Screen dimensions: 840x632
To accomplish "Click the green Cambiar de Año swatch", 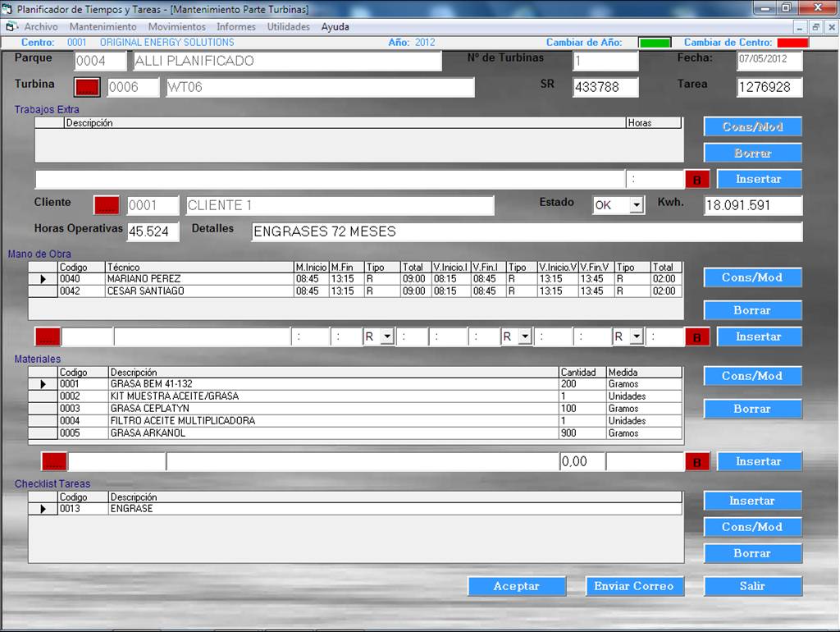I will (655, 43).
